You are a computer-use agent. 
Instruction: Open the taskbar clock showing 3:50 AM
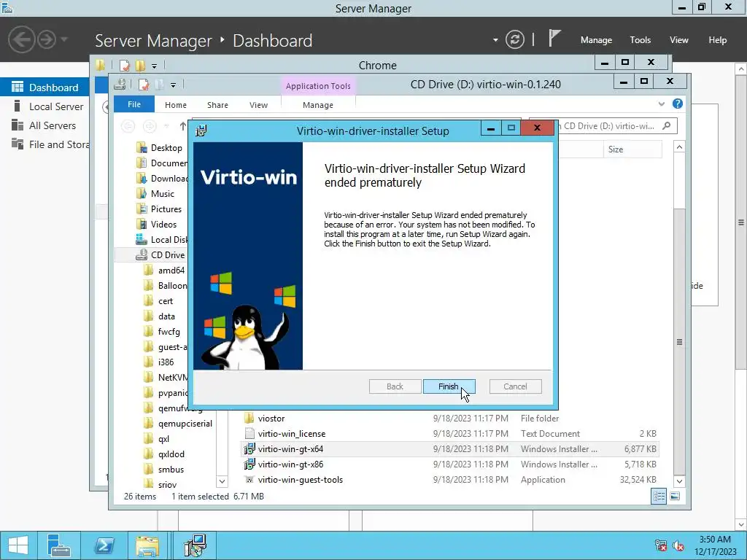pos(715,545)
